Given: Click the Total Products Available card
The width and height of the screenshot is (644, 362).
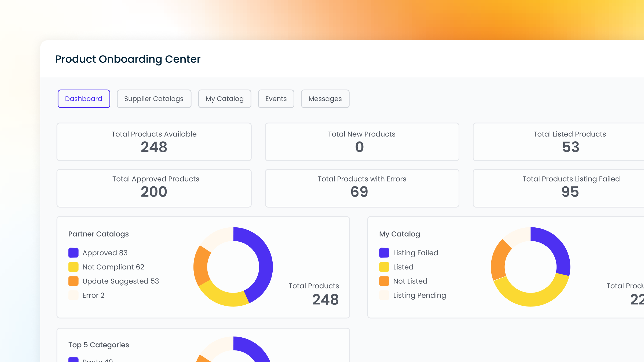Looking at the screenshot, I should click(x=154, y=142).
